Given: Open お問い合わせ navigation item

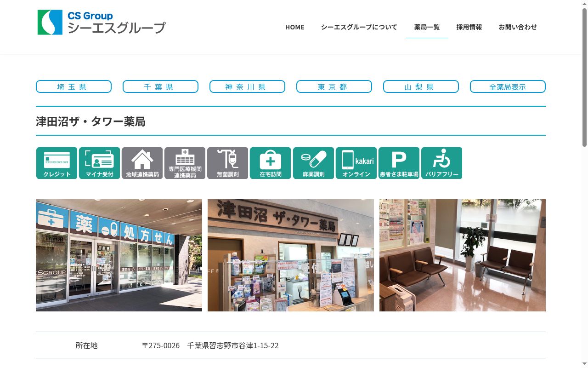Looking at the screenshot, I should tap(518, 27).
